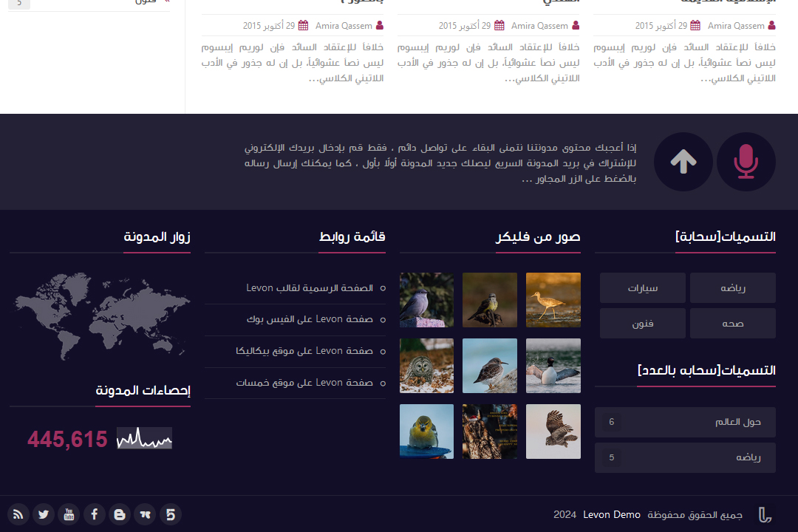
Task: Click the pink microphone subscribe icon
Action: pyautogui.click(x=746, y=162)
